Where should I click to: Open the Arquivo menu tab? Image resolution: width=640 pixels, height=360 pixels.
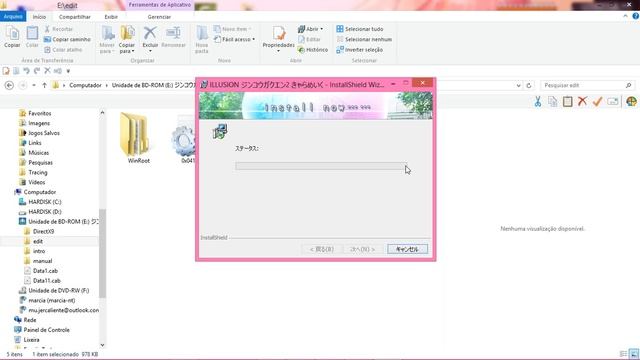(x=13, y=17)
